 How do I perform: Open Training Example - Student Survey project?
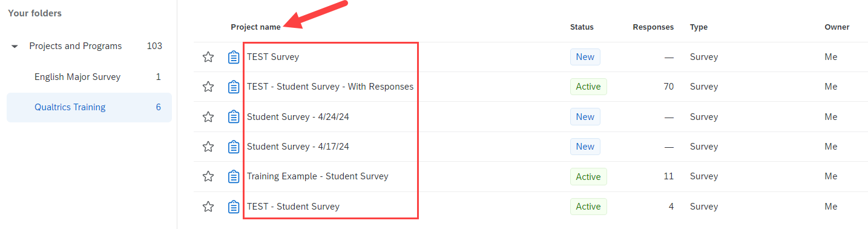click(x=318, y=176)
